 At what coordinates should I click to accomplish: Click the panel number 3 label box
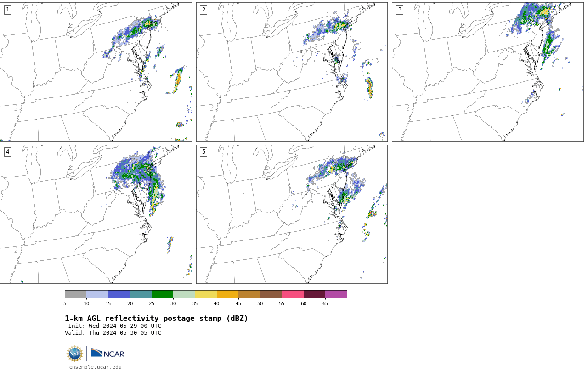[399, 10]
